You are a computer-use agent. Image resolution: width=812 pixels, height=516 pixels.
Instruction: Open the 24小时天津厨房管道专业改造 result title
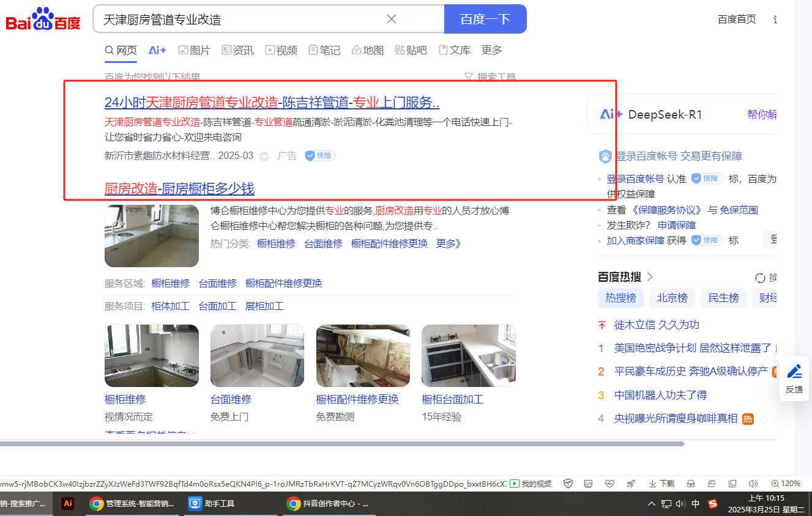[x=272, y=102]
